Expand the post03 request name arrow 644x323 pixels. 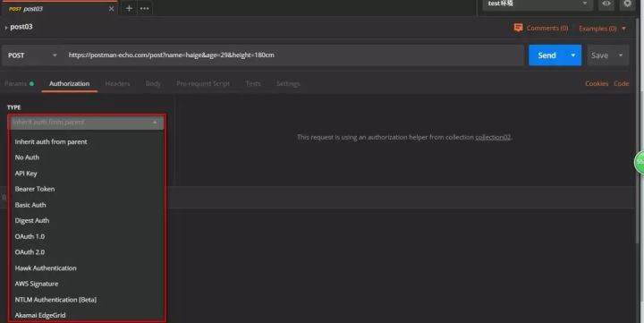point(5,28)
